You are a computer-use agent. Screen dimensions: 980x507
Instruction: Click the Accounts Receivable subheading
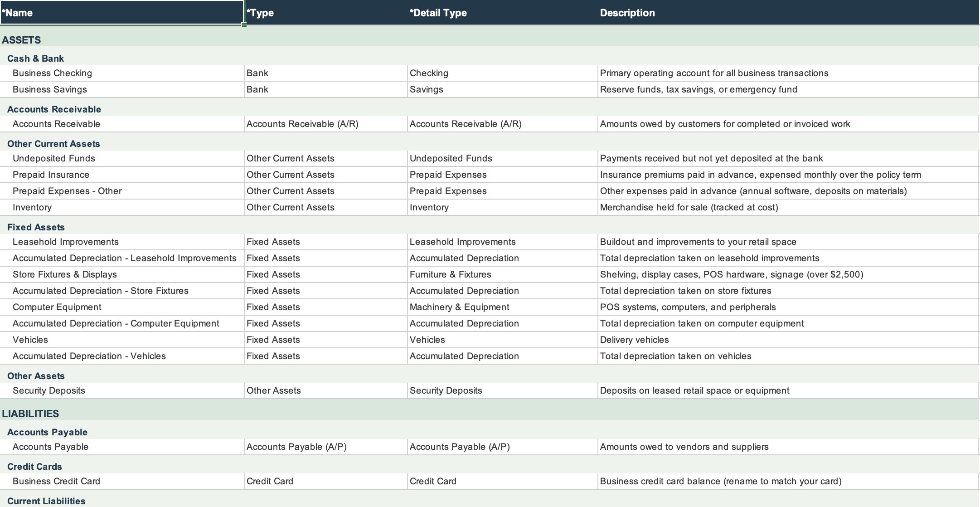54,109
